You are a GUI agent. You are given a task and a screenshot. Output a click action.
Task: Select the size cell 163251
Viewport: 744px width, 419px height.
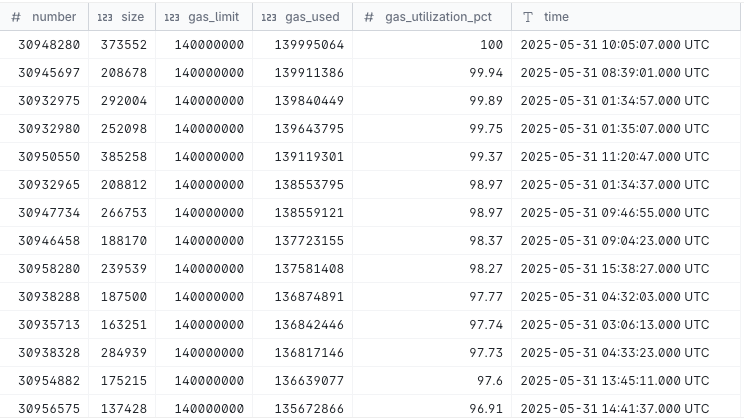(122, 325)
